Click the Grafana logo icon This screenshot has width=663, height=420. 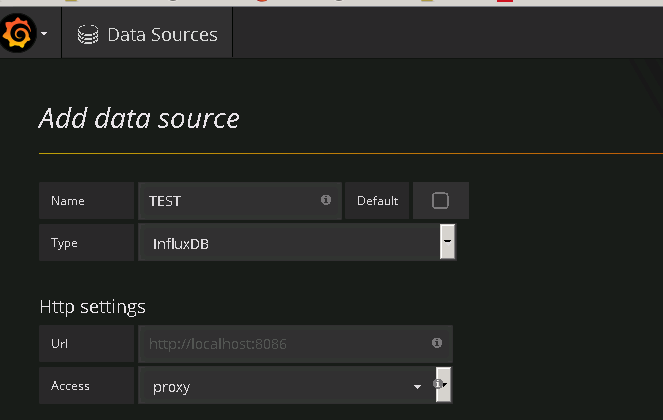click(17, 34)
